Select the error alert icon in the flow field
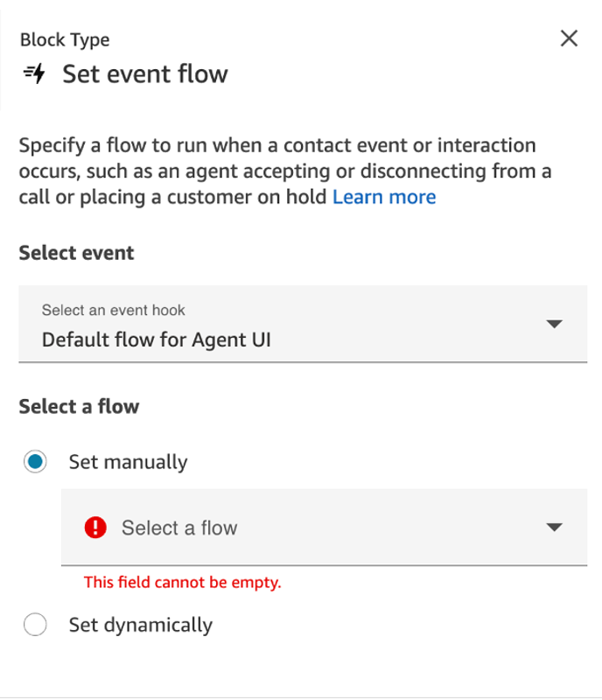Viewport: 602px width, 700px height. click(95, 527)
